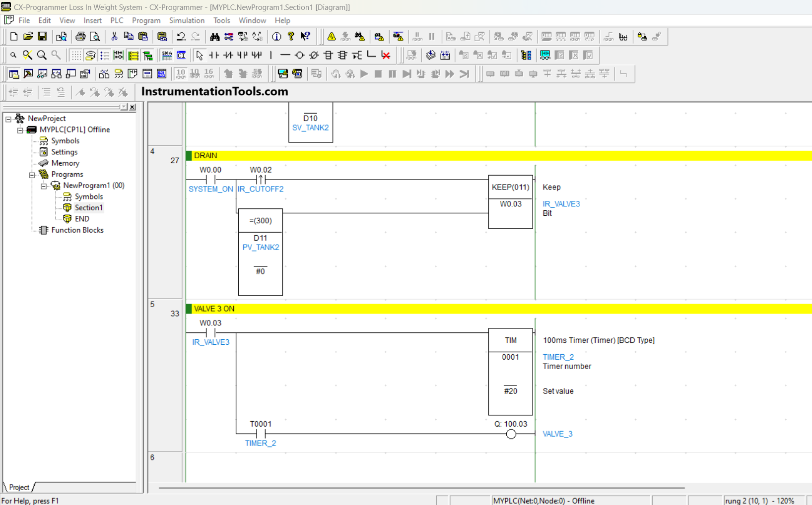The height and width of the screenshot is (505, 812).
Task: Collapse the Programs tree node
Action: pos(32,175)
